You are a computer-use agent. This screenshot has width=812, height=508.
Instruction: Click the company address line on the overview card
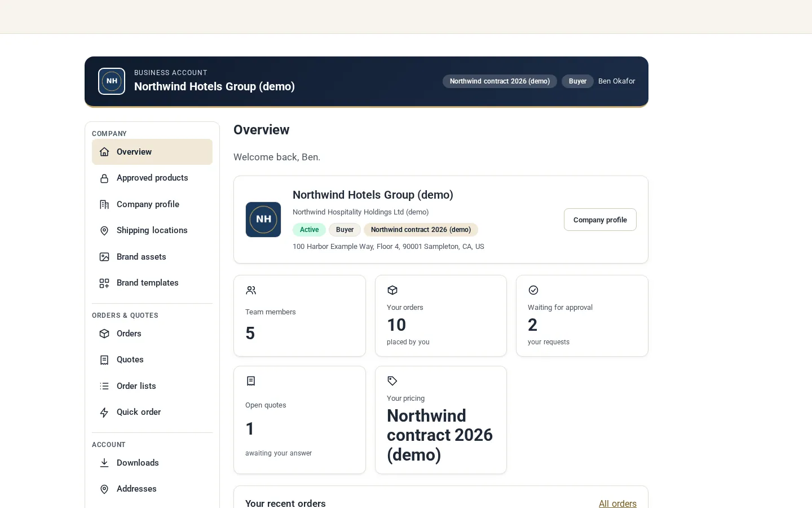click(389, 247)
